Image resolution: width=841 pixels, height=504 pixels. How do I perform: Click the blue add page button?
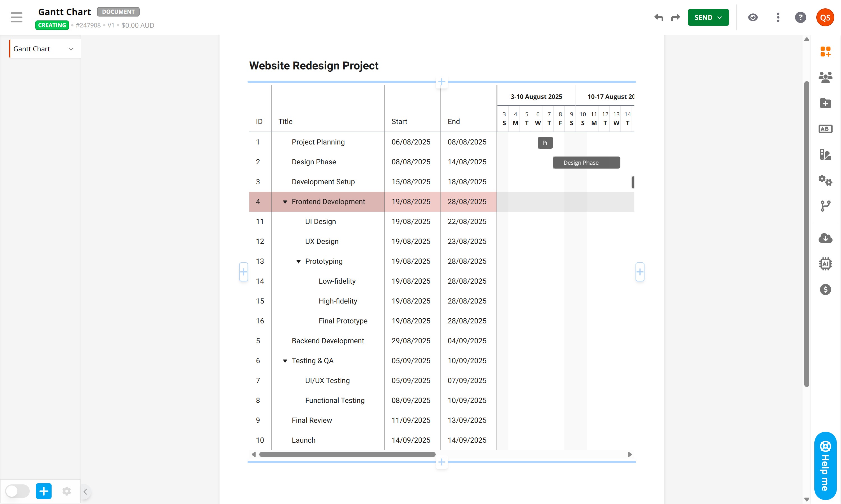[43, 491]
